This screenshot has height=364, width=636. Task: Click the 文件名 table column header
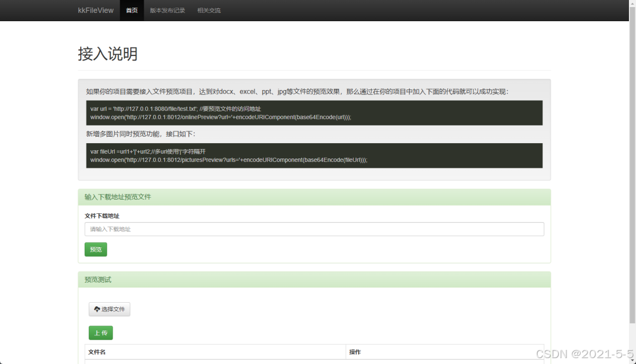coord(97,352)
